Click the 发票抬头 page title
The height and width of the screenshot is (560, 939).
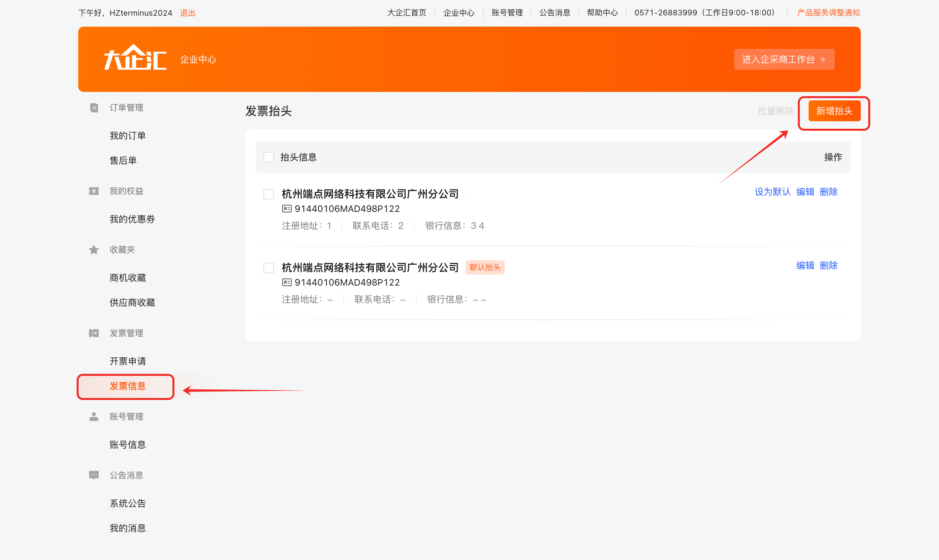268,111
